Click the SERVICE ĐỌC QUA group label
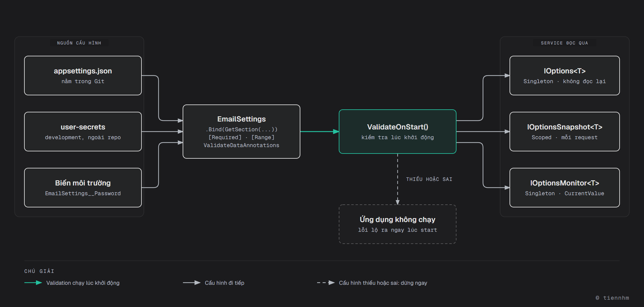 pyautogui.click(x=564, y=43)
